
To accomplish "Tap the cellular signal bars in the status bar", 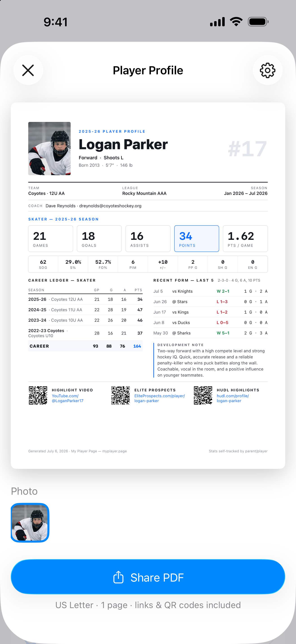I will pyautogui.click(x=217, y=22).
